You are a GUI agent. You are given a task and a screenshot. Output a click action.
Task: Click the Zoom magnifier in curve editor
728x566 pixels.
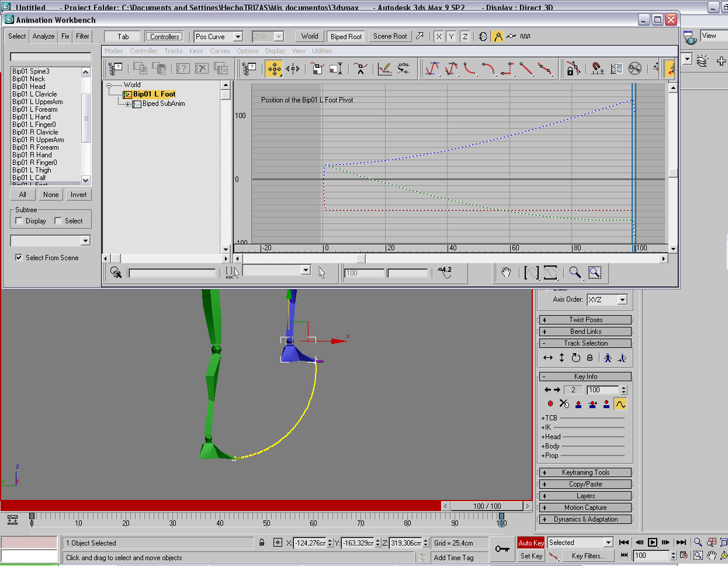pyautogui.click(x=575, y=272)
